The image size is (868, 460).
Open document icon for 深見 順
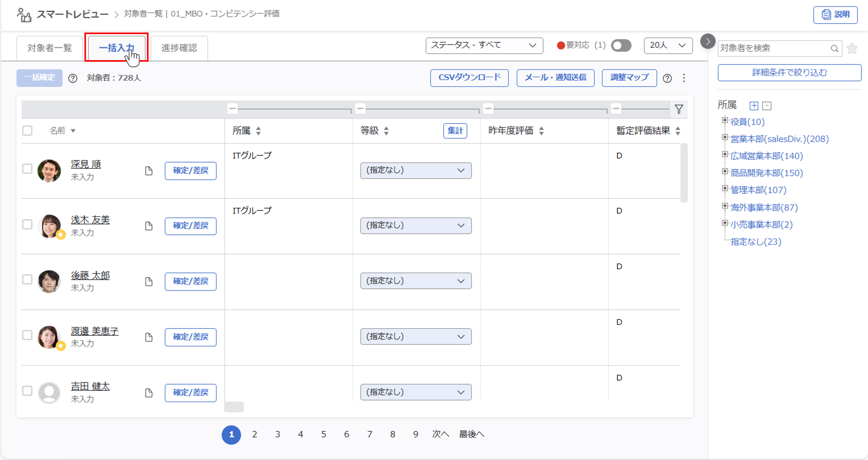pos(149,171)
